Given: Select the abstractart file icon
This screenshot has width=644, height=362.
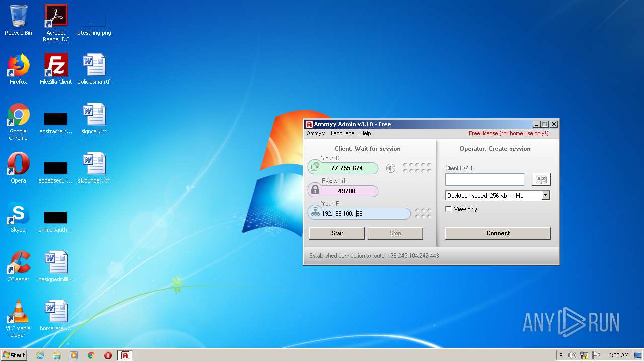Looking at the screenshot, I should (x=56, y=123).
